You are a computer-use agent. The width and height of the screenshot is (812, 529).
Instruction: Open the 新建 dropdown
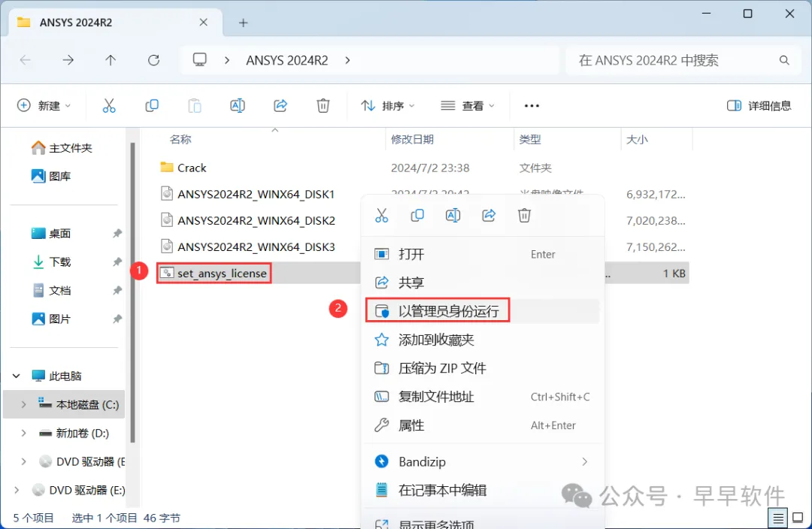44,106
